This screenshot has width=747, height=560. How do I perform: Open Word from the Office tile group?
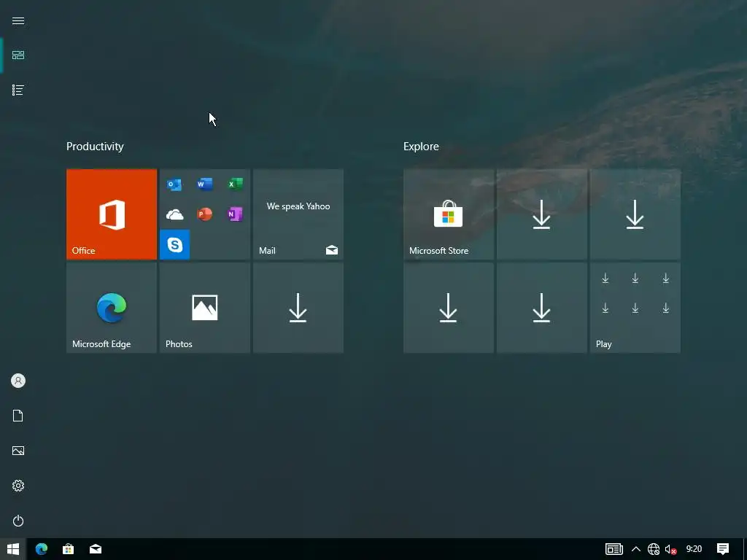[x=205, y=184]
